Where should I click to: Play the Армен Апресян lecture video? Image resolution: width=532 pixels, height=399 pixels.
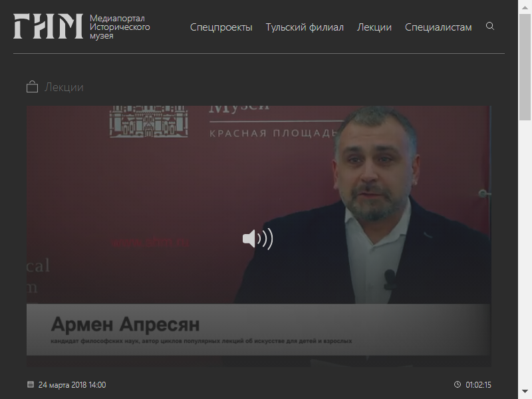[x=259, y=236]
